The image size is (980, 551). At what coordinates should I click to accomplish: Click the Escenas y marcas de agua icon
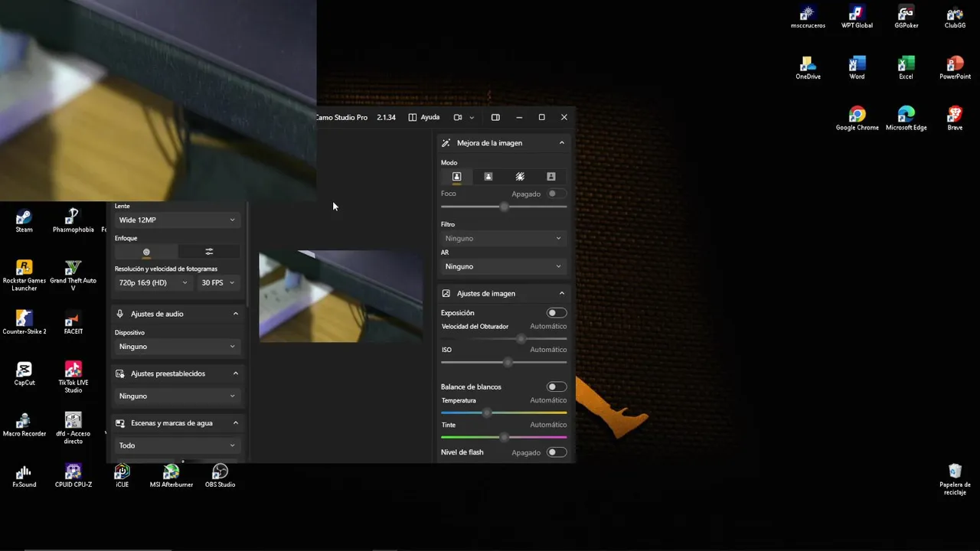pyautogui.click(x=120, y=423)
